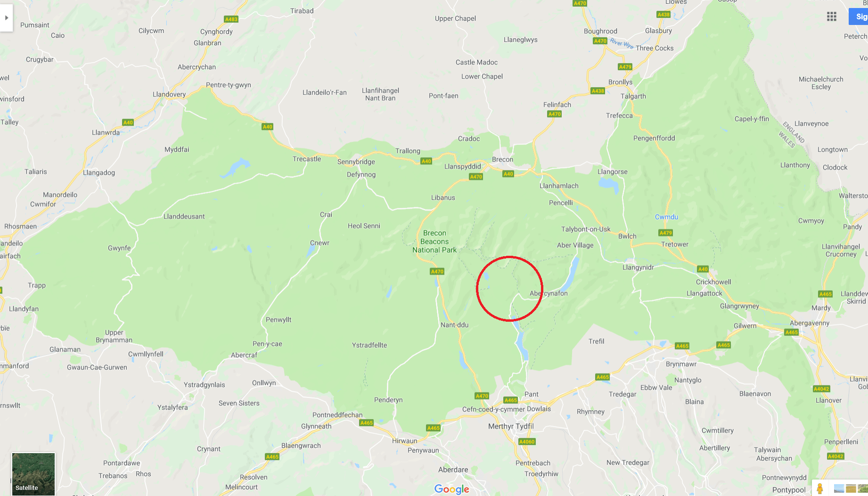
Task: Select the Street View pegman icon
Action: pos(820,489)
